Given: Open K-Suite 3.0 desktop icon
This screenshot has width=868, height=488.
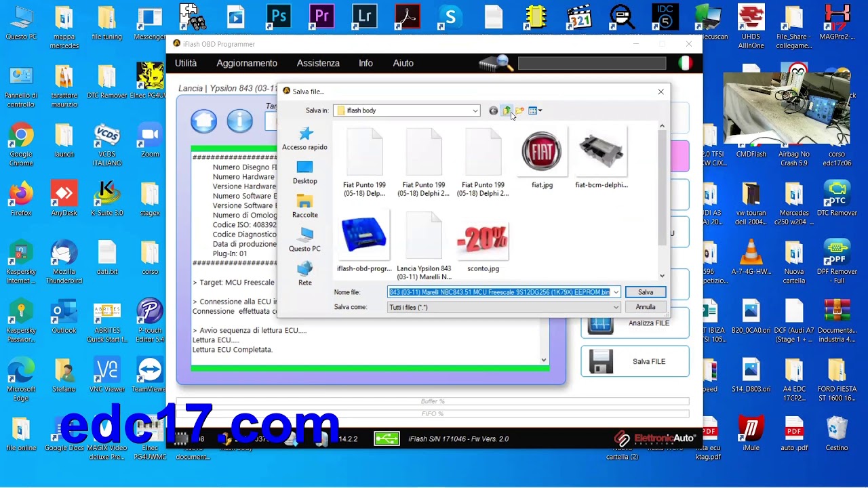Looking at the screenshot, I should tap(107, 199).
